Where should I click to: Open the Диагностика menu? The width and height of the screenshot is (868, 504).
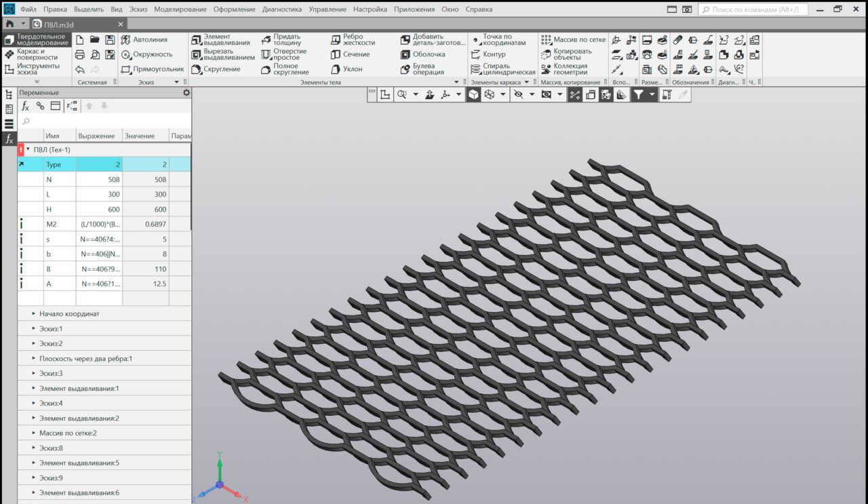(x=281, y=9)
